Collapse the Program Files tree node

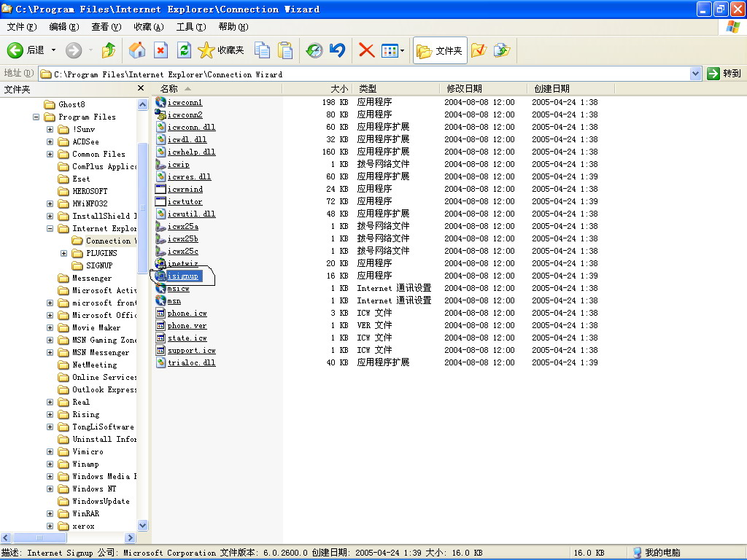[x=36, y=117]
